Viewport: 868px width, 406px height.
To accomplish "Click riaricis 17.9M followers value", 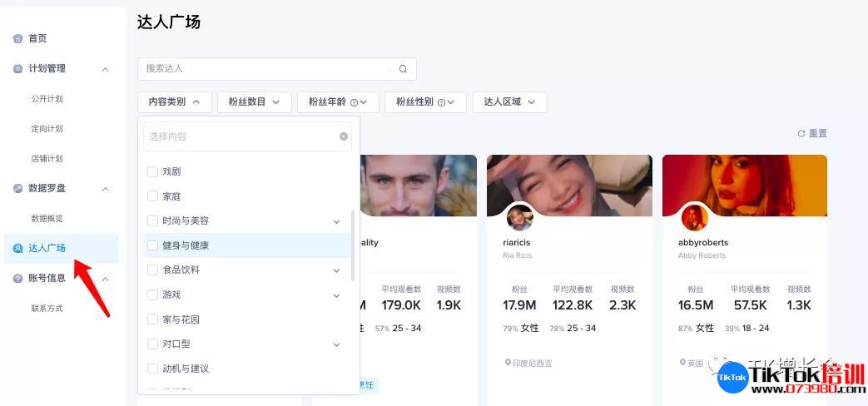I will point(519,305).
